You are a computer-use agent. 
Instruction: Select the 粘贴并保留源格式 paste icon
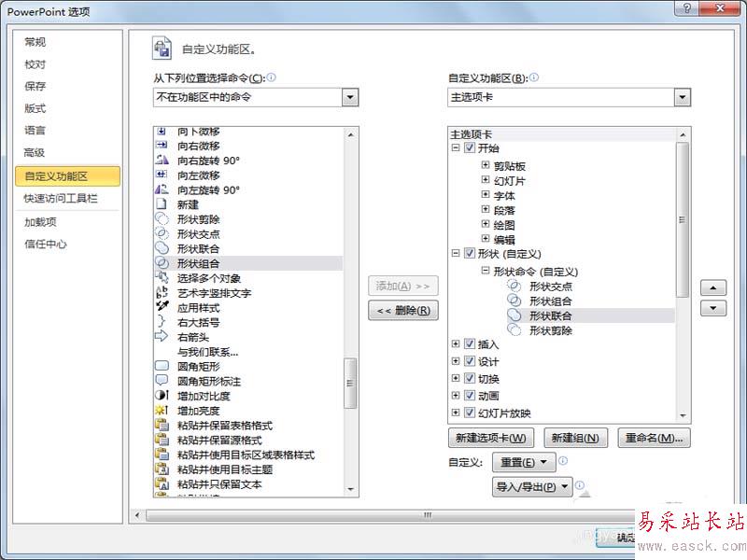162,440
